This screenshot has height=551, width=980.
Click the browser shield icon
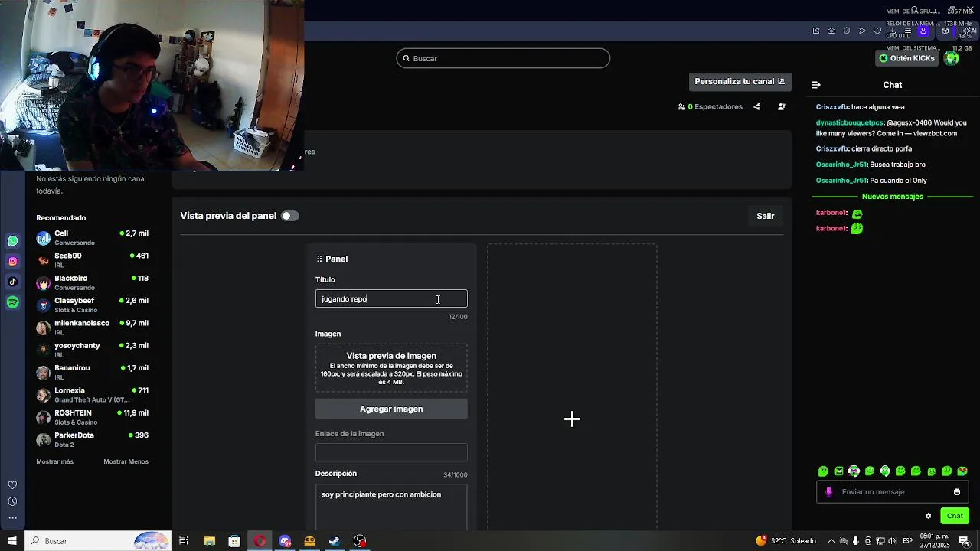point(847,31)
